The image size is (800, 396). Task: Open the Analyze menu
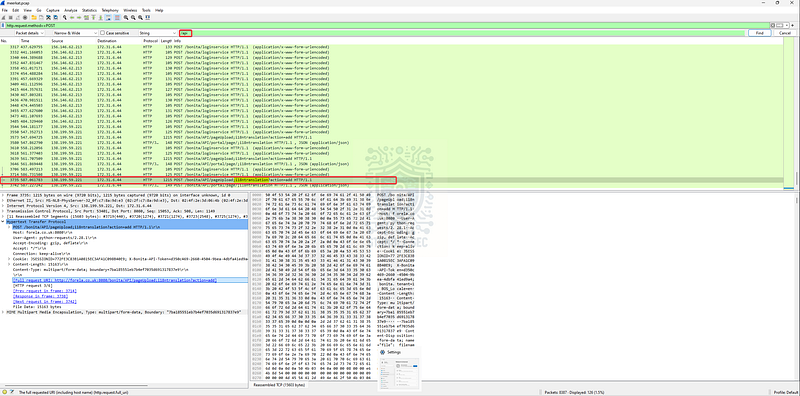[71, 10]
